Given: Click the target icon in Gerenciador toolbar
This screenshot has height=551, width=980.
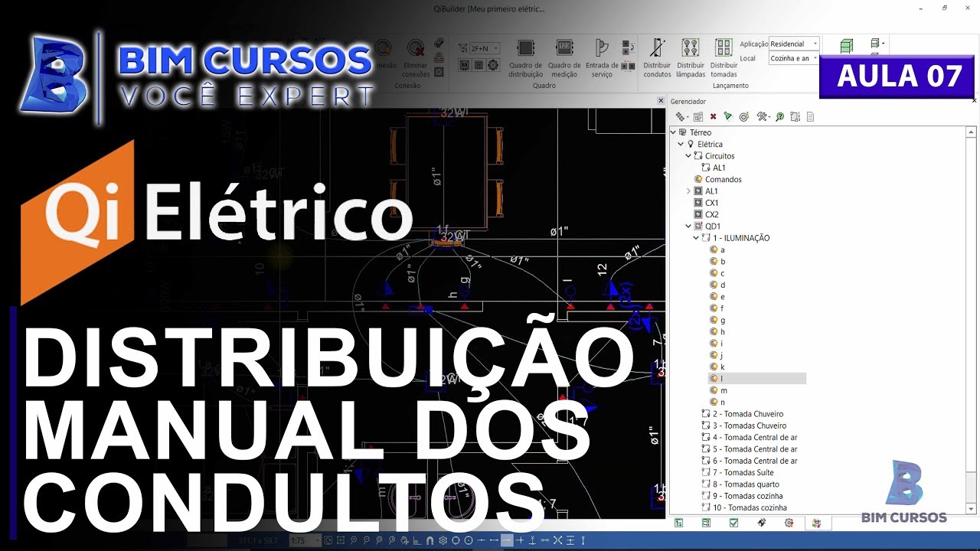Looking at the screenshot, I should (743, 117).
